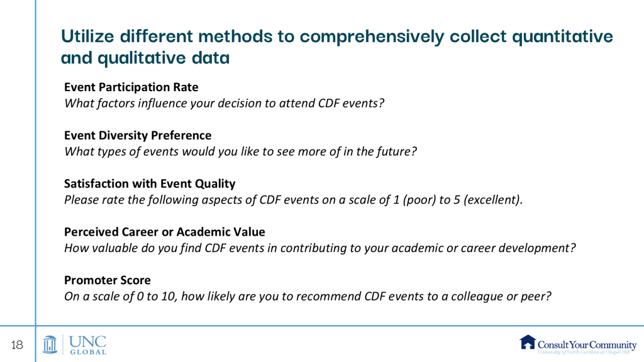Click the UNC Old Well logo icon
644x362 pixels.
51,344
